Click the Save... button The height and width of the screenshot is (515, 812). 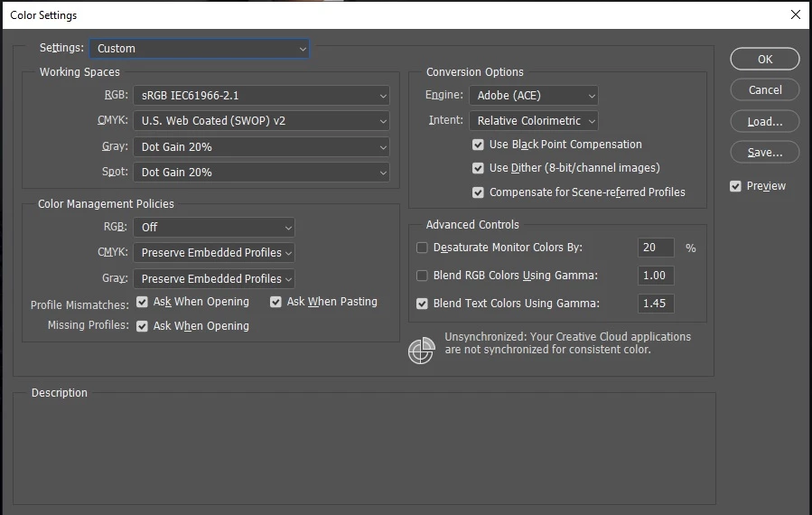click(765, 153)
